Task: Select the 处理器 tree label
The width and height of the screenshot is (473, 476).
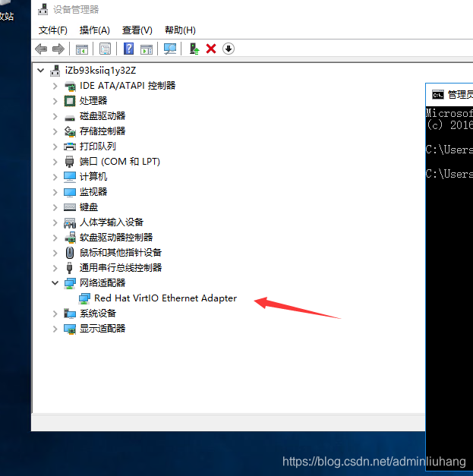Action: pos(93,101)
